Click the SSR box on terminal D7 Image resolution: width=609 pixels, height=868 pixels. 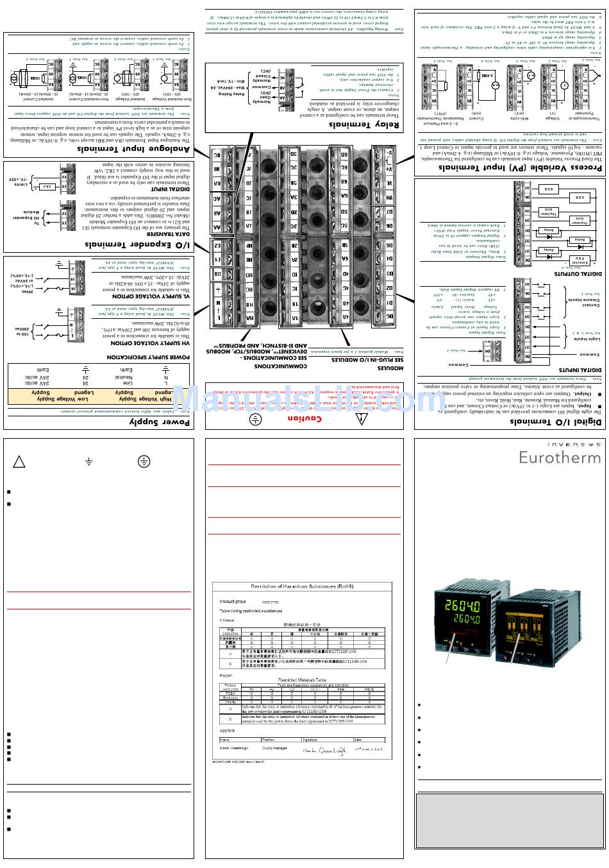548,189
